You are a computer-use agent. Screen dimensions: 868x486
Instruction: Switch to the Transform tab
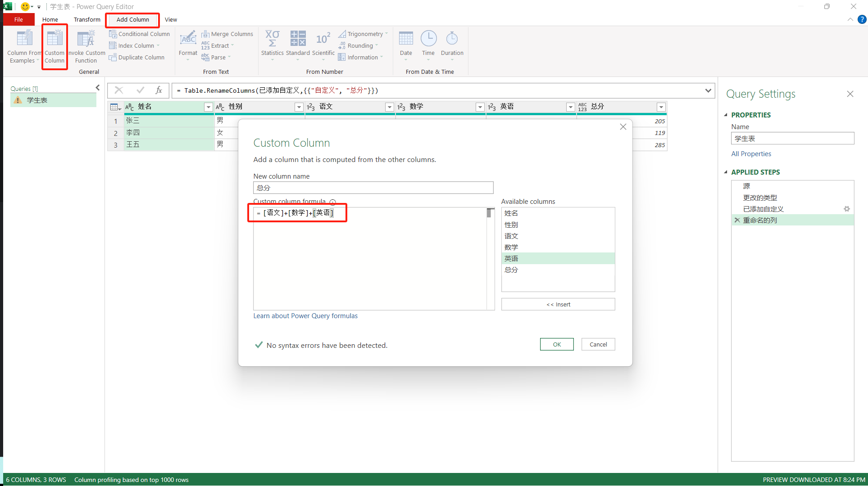[87, 20]
